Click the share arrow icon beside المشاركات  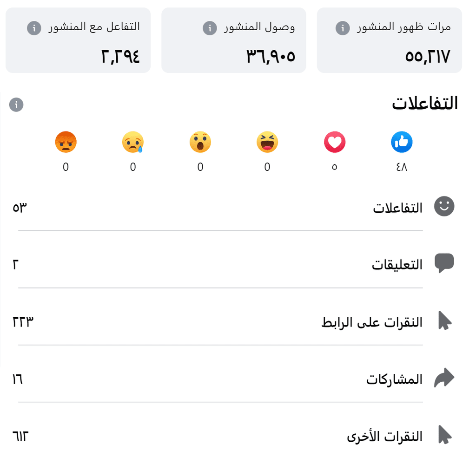tap(444, 378)
